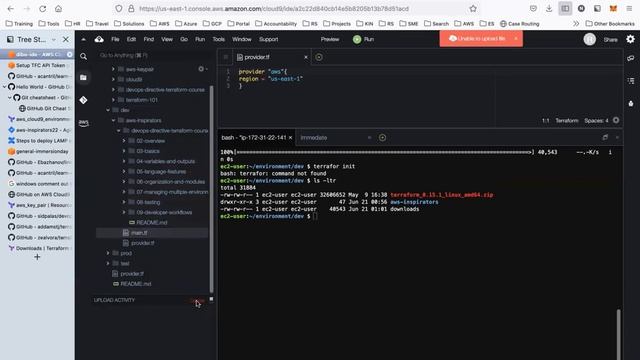Viewport: 640px width, 360px height.
Task: Click the user avatar circle
Action: (x=589, y=39)
